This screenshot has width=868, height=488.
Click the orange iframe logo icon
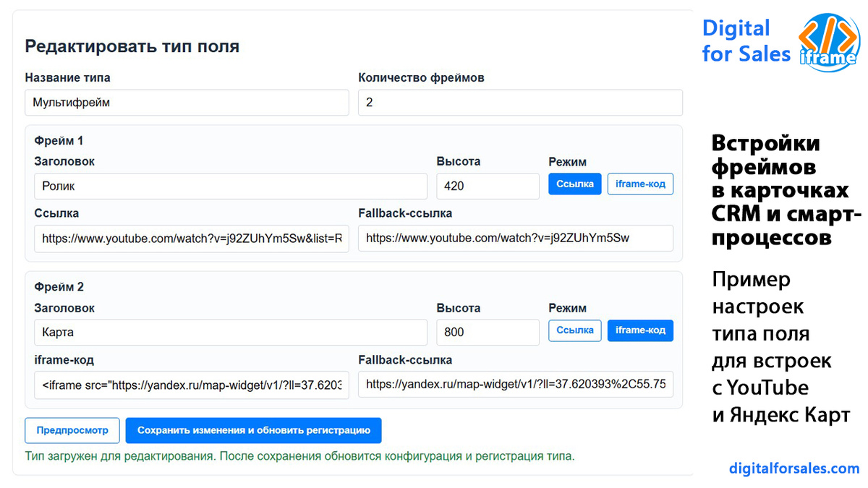click(827, 42)
